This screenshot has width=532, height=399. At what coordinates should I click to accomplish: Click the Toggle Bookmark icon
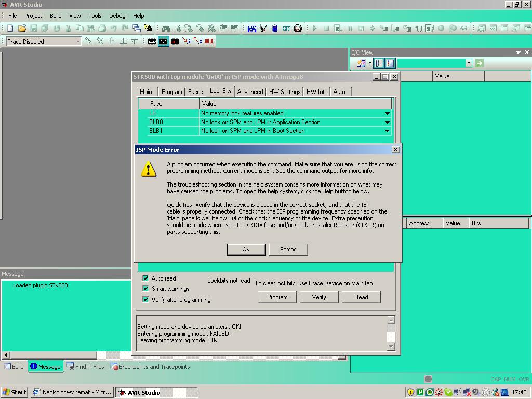(x=178, y=29)
